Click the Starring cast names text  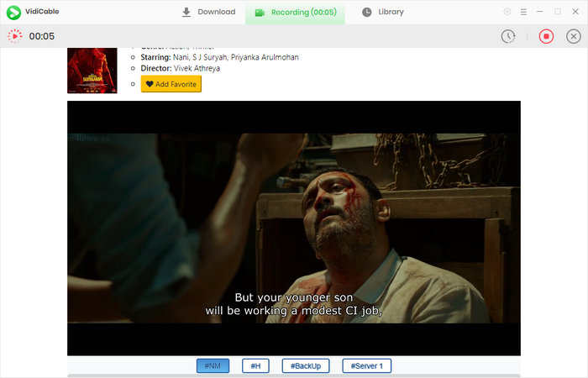(x=236, y=57)
